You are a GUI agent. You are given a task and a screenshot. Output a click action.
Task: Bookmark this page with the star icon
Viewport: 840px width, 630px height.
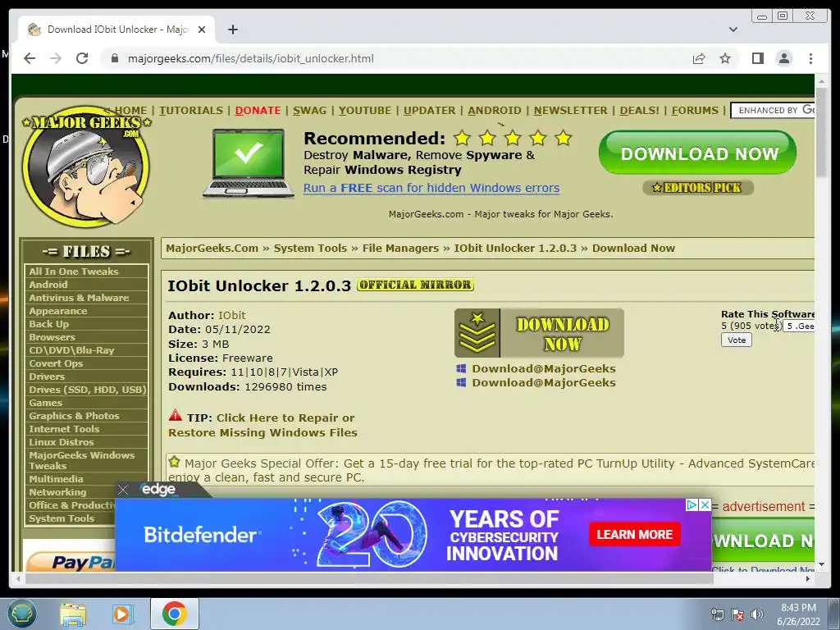(x=725, y=58)
